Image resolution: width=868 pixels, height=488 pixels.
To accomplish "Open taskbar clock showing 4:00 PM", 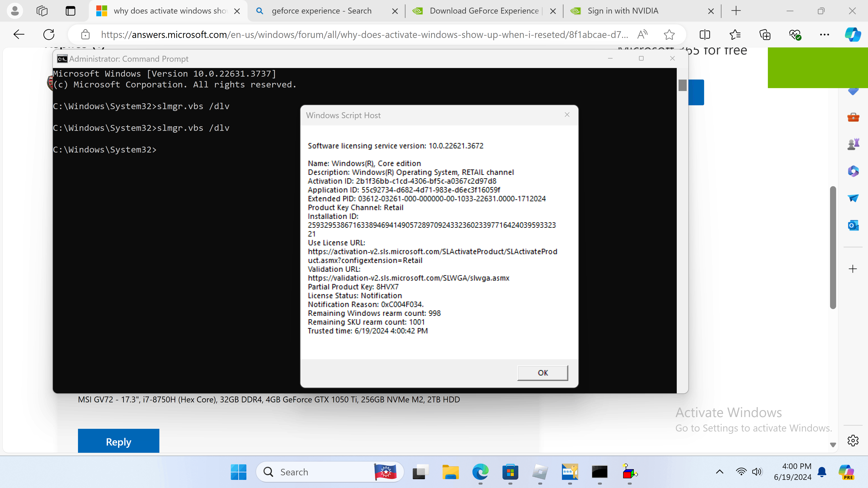I will coord(793,472).
